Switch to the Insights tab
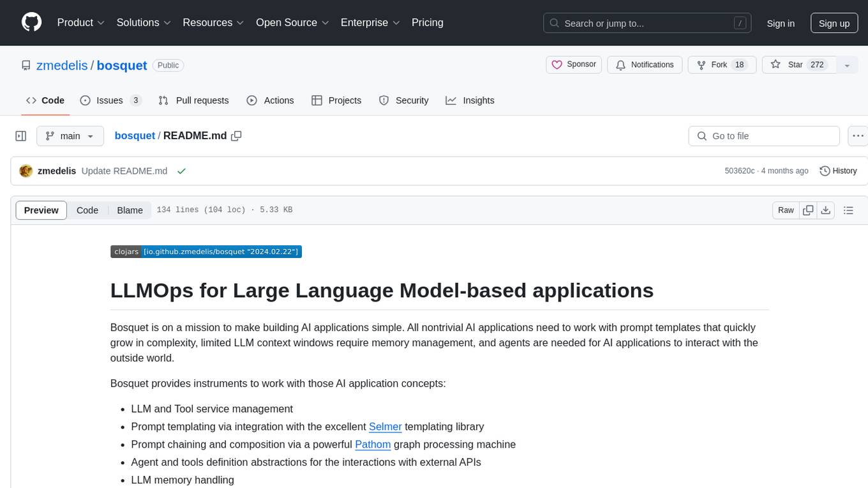 coord(470,100)
